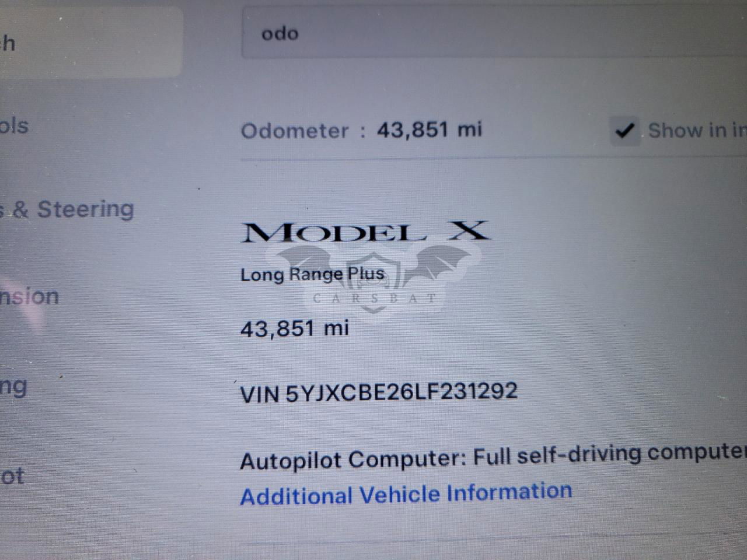This screenshot has width=747, height=560.
Task: Open the Additional Vehicle Information link
Action: click(406, 494)
